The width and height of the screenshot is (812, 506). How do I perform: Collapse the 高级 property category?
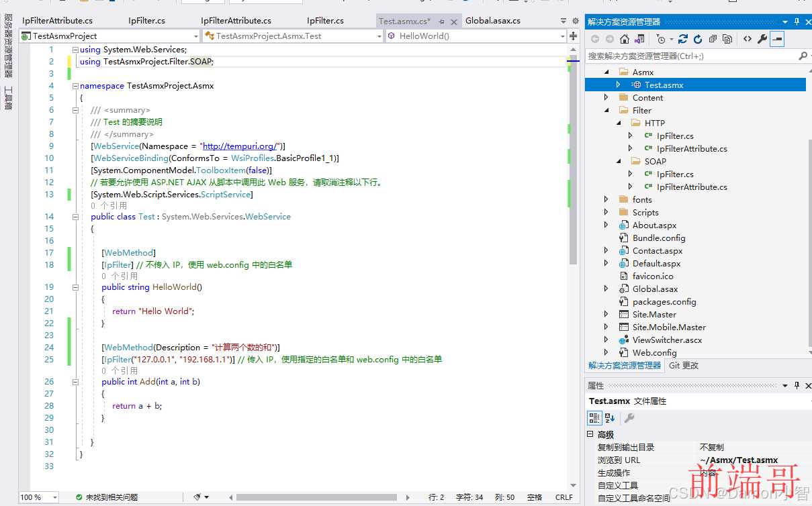(590, 434)
